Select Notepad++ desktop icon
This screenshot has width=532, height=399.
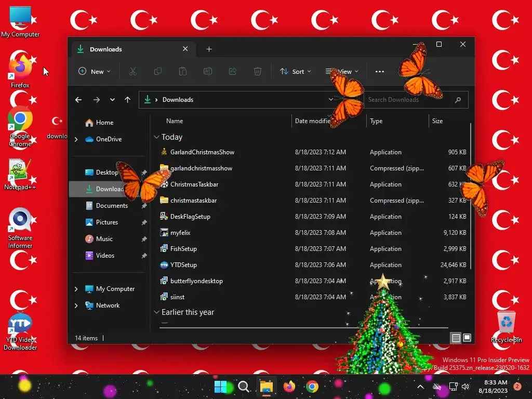click(20, 175)
